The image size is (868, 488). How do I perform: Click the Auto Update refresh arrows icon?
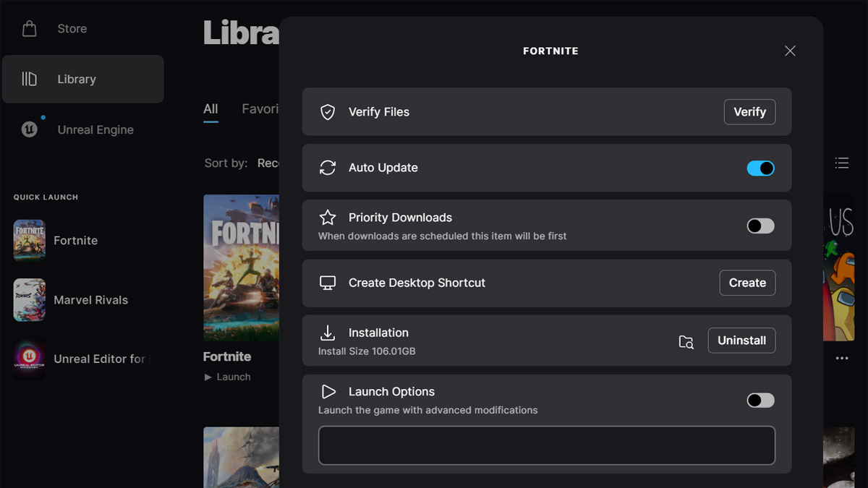[328, 168]
